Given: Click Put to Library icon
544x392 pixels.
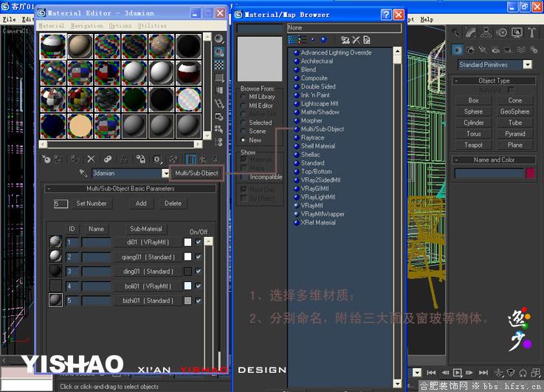Looking at the screenshot, I should pyautogui.click(x=140, y=159).
